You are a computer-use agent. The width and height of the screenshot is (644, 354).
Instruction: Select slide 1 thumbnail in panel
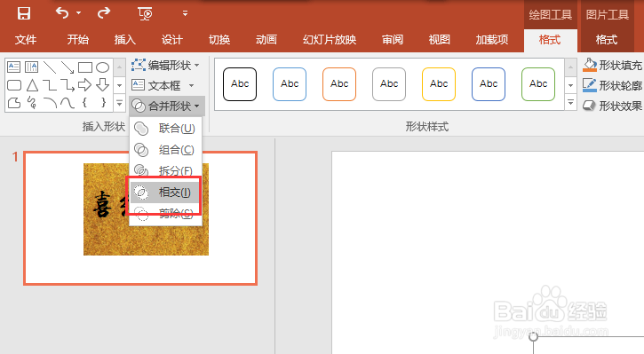click(140, 218)
